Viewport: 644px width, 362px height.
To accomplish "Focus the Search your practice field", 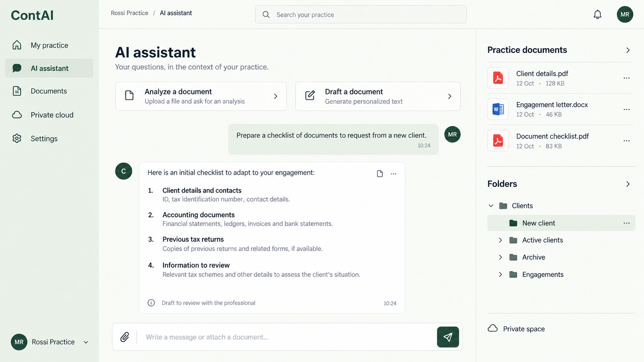I will click(361, 15).
